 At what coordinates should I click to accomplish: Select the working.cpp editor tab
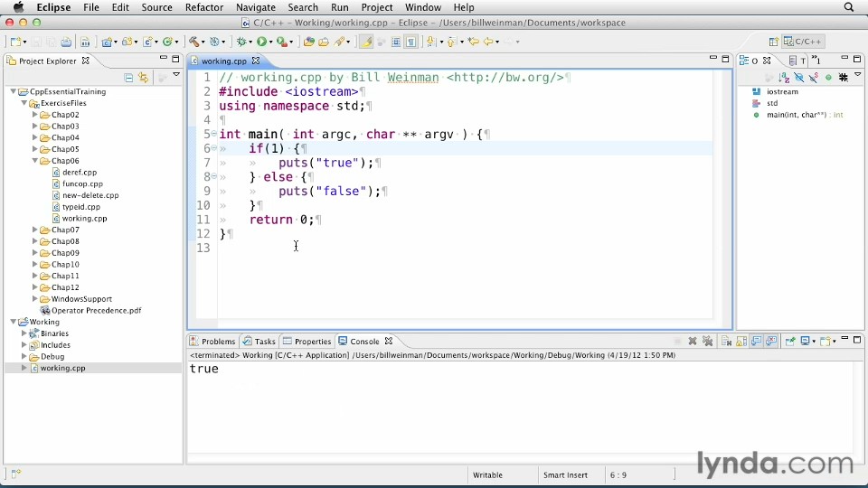coord(223,61)
